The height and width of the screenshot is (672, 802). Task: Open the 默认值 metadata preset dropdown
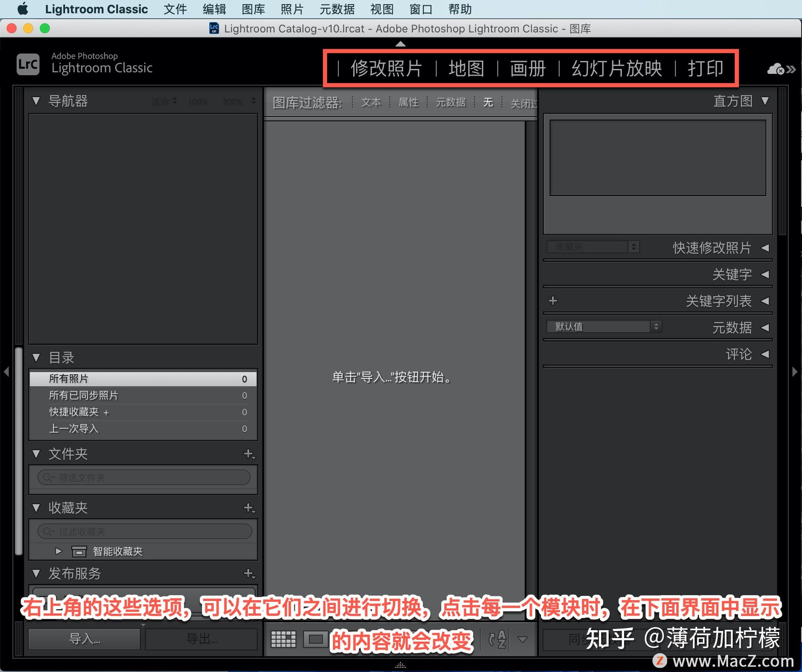604,326
